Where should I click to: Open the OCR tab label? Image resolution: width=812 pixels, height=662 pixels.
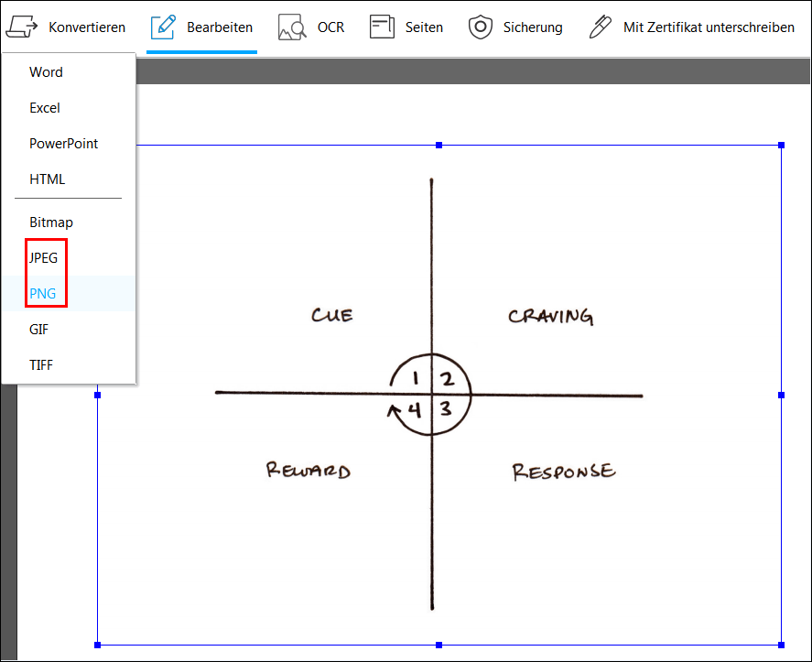(x=330, y=27)
